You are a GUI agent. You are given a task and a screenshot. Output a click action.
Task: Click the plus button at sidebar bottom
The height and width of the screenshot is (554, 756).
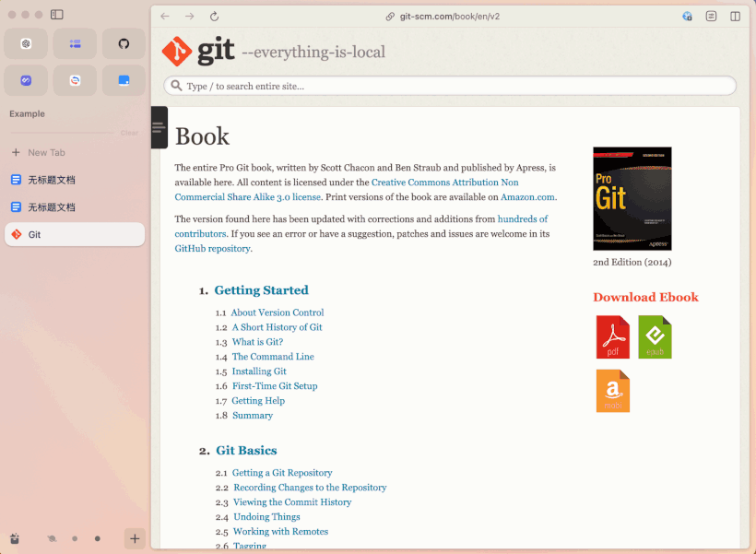(x=135, y=538)
